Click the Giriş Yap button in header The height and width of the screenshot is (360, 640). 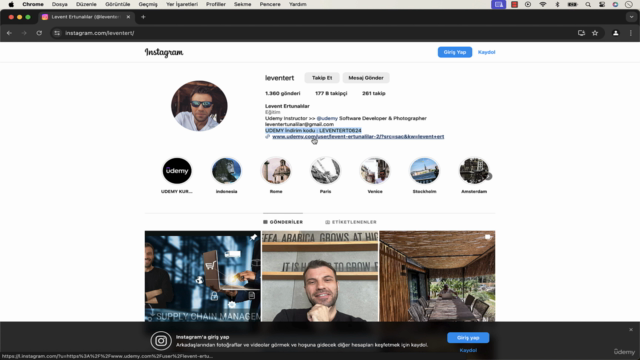[x=455, y=52]
